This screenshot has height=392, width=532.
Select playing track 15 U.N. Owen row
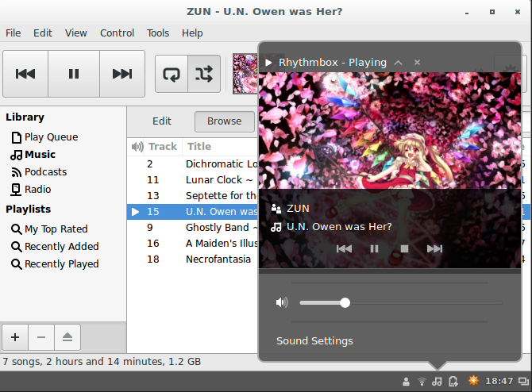(x=193, y=212)
